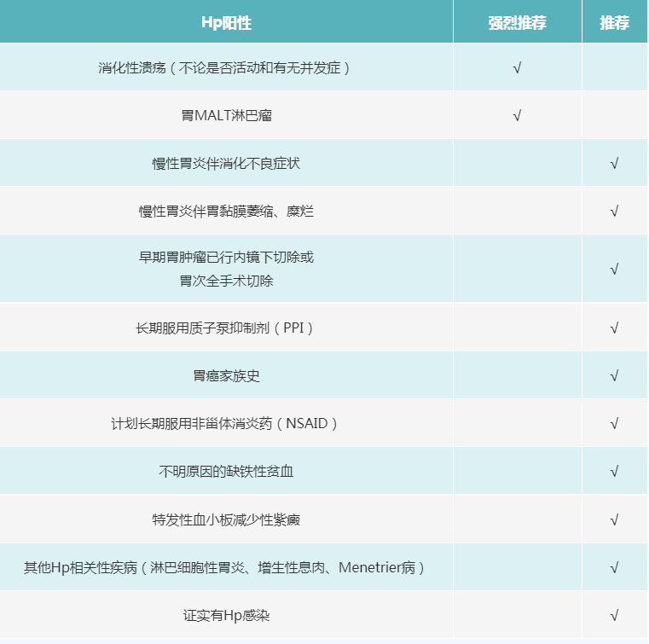Click the checkmark for 胃癌家族史
Screen dimensions: 649x644
click(x=614, y=375)
